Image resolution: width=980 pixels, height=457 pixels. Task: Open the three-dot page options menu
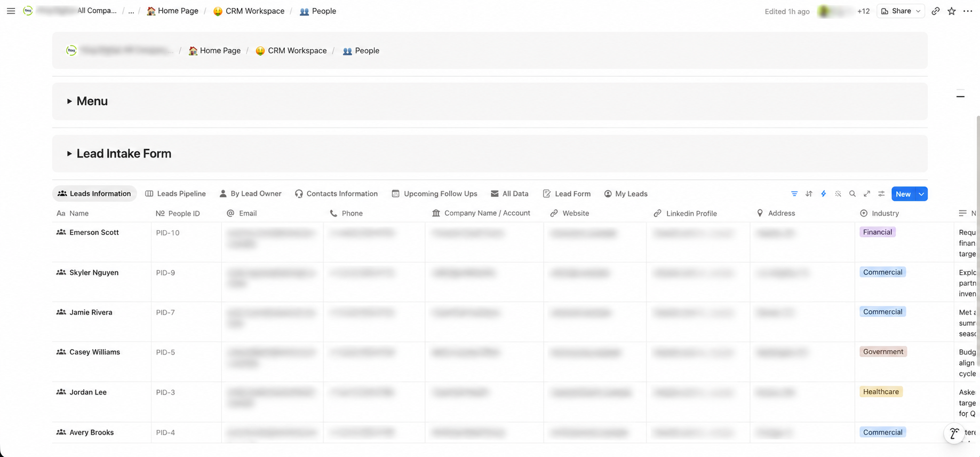(x=968, y=11)
